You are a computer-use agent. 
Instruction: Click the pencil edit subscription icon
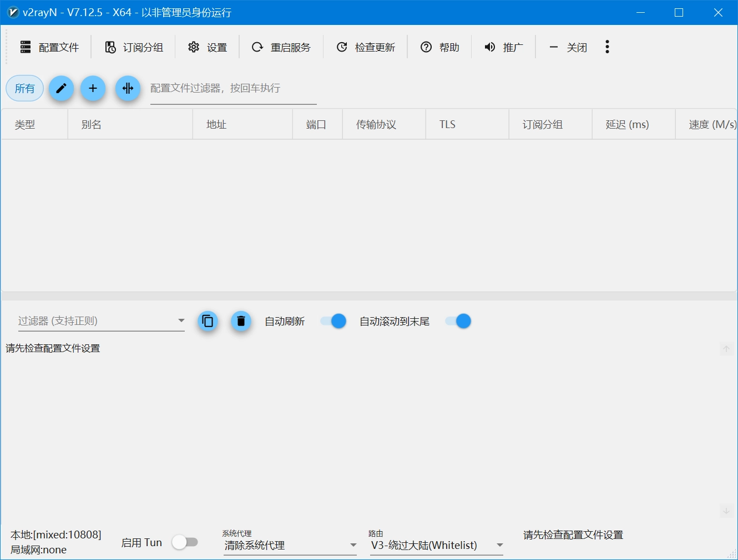61,88
